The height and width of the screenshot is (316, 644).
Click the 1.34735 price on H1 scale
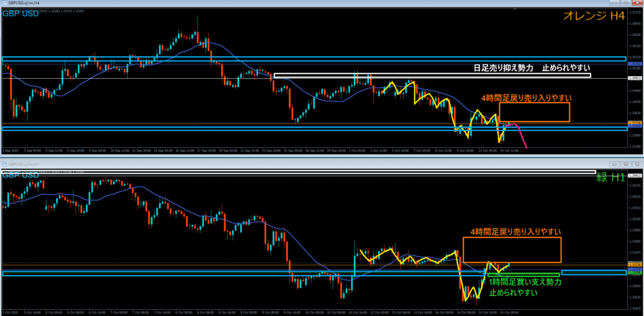click(x=635, y=186)
